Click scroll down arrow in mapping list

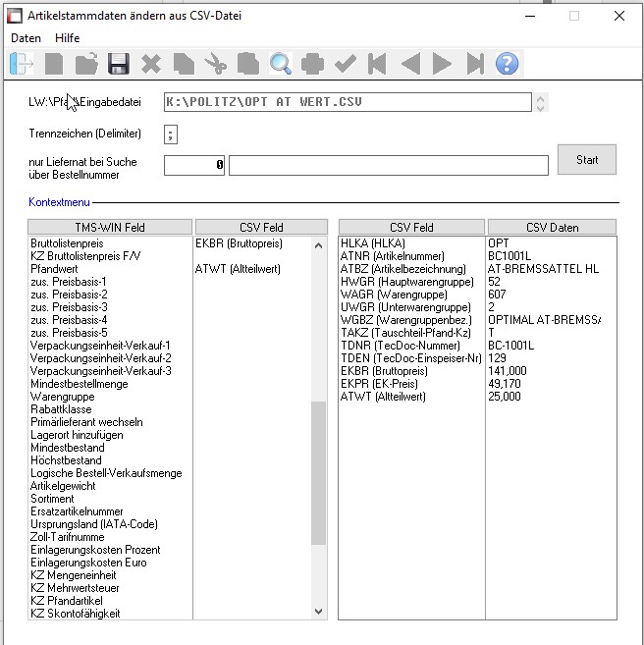pos(318,612)
